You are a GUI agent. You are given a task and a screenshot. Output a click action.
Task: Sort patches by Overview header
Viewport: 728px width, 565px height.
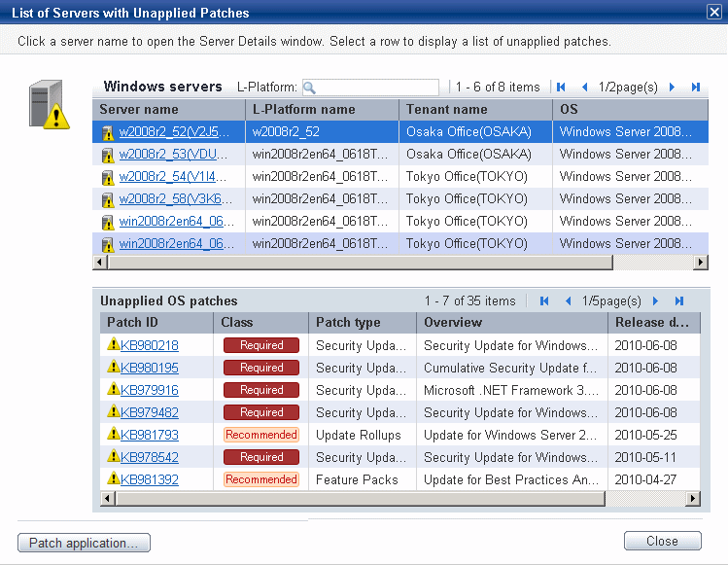tap(512, 323)
